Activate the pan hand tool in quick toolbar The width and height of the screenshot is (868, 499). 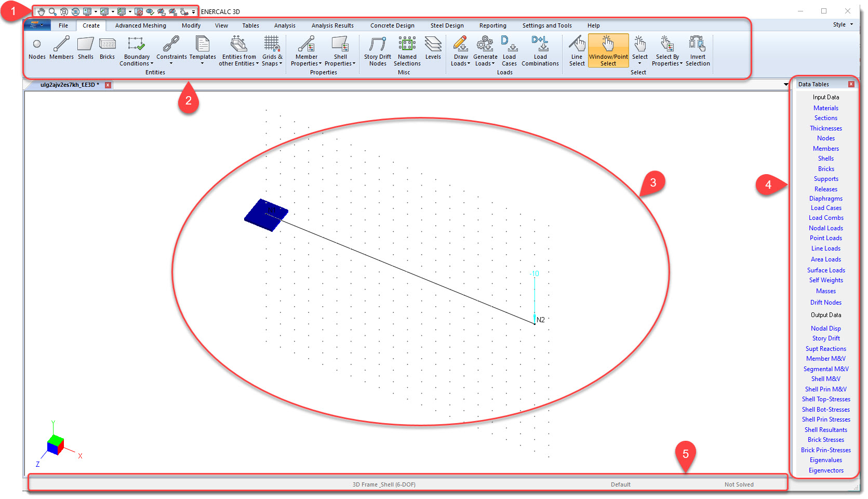41,11
